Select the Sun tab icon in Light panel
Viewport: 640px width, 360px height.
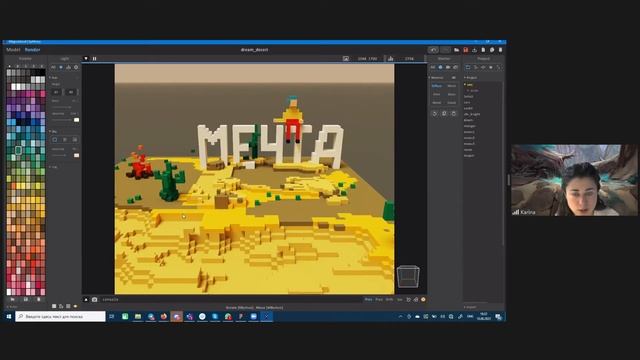(x=61, y=67)
